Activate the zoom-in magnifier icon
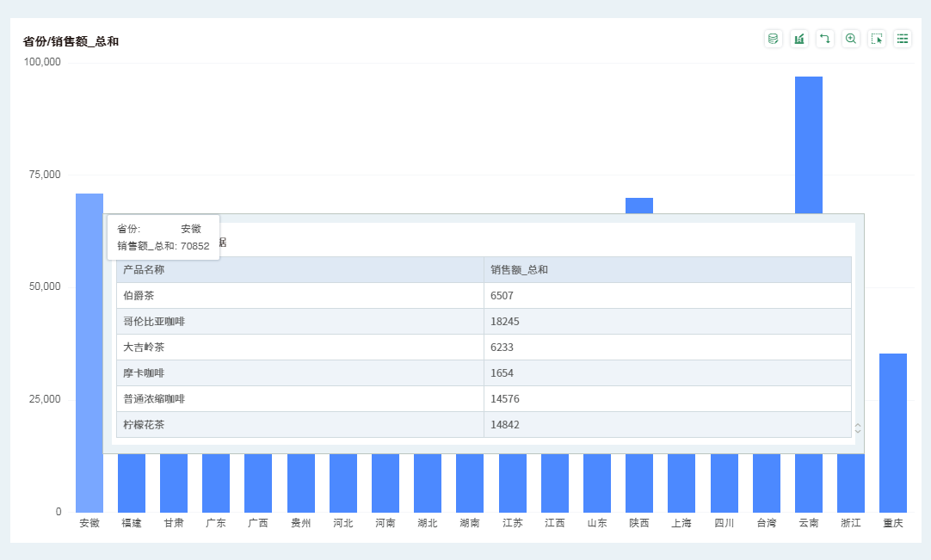 coord(851,39)
